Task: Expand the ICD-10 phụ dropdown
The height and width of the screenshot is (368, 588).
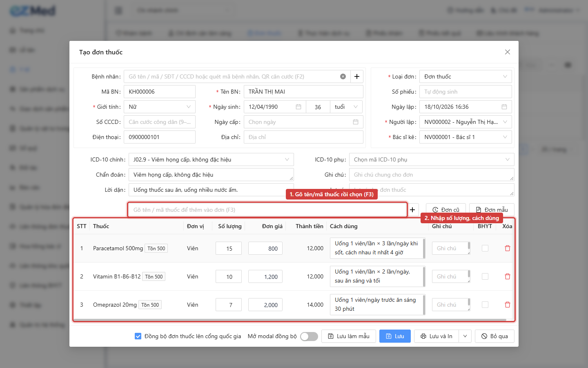Action: [x=432, y=159]
